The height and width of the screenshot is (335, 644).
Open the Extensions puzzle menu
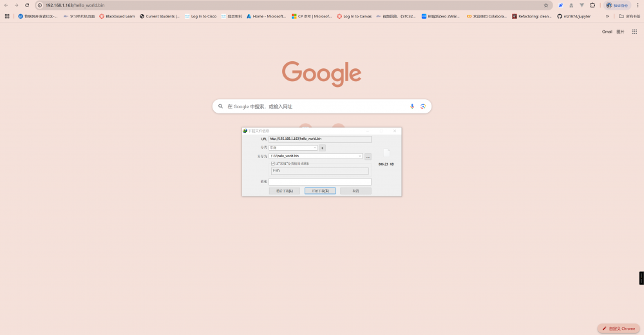point(592,5)
